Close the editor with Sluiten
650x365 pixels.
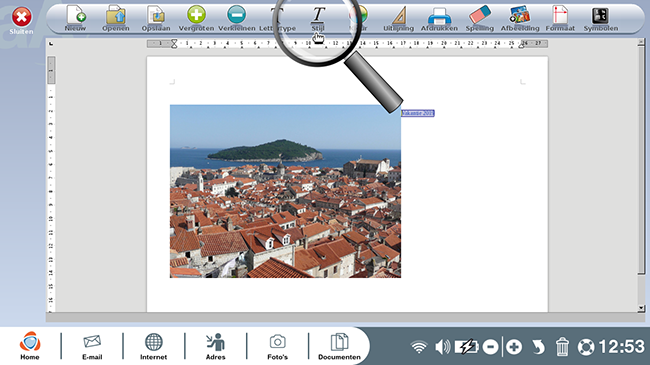(22, 21)
